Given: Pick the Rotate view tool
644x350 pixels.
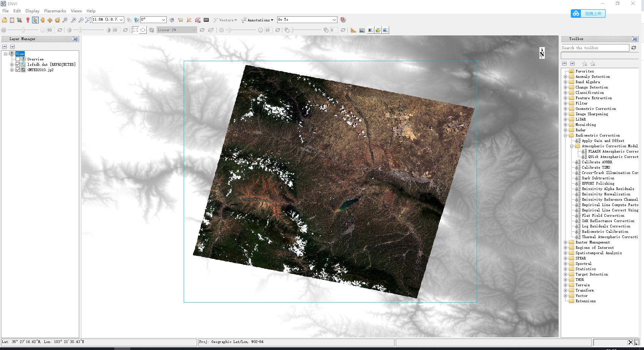Looking at the screenshot, I should (x=57, y=20).
